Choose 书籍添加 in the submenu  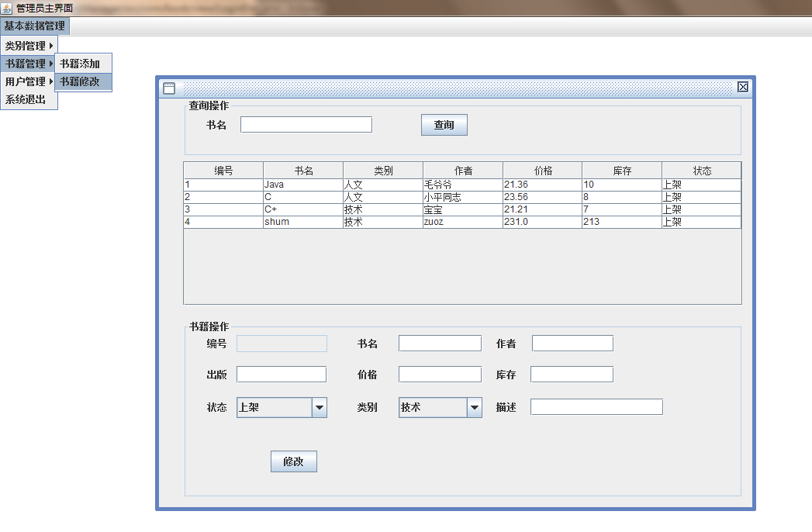[x=84, y=64]
